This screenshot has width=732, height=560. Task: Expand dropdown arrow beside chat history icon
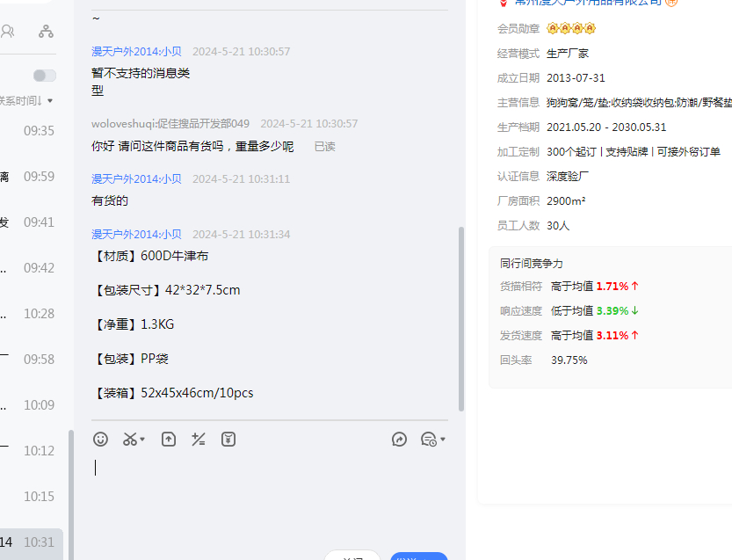pyautogui.click(x=443, y=440)
